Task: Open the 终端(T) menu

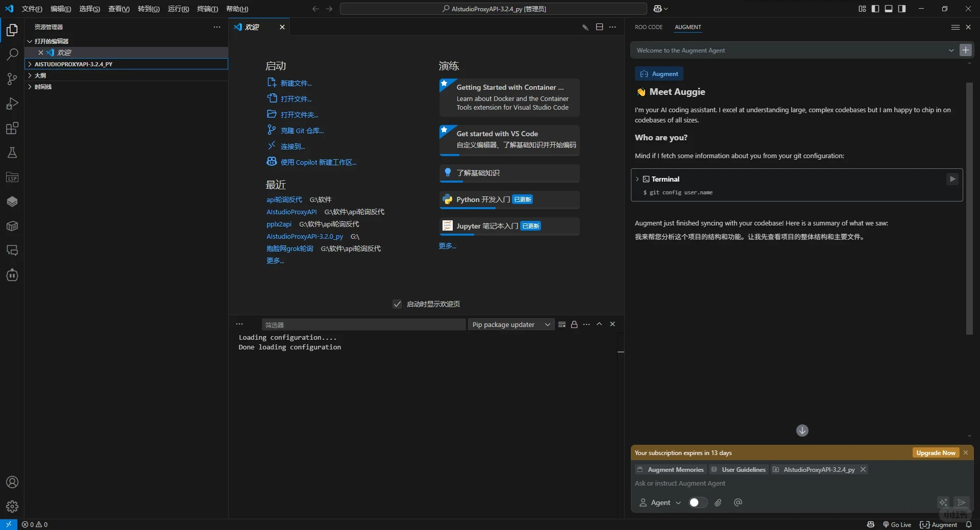Action: click(208, 9)
